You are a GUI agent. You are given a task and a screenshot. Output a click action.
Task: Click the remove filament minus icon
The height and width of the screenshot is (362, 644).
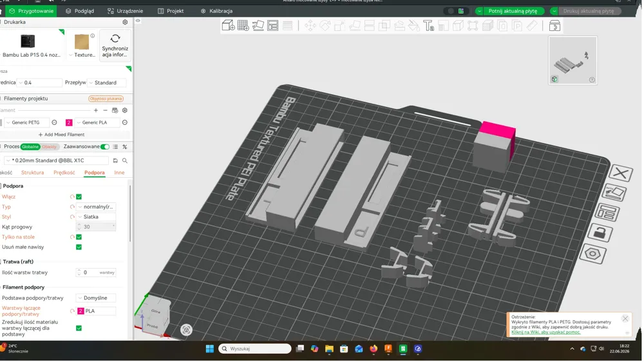tap(105, 110)
